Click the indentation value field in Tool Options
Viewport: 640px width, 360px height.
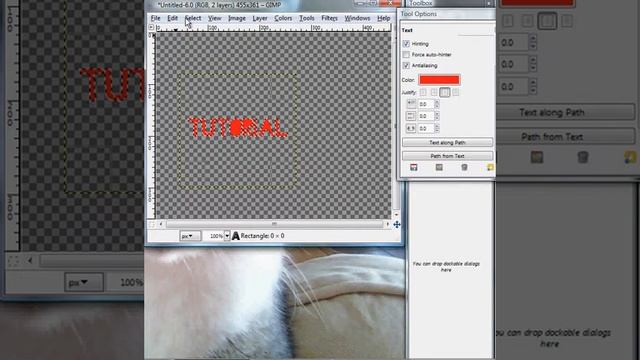pos(426,104)
